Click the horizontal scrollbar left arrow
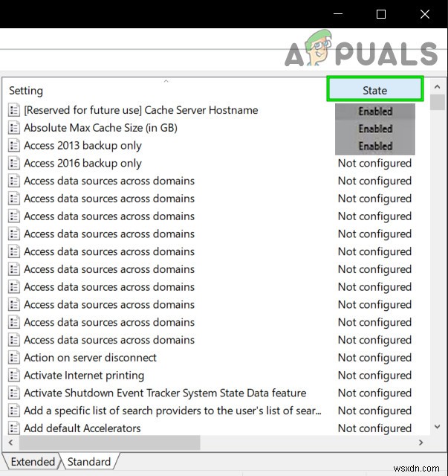Screen dimensions: 448x476 click(11, 443)
